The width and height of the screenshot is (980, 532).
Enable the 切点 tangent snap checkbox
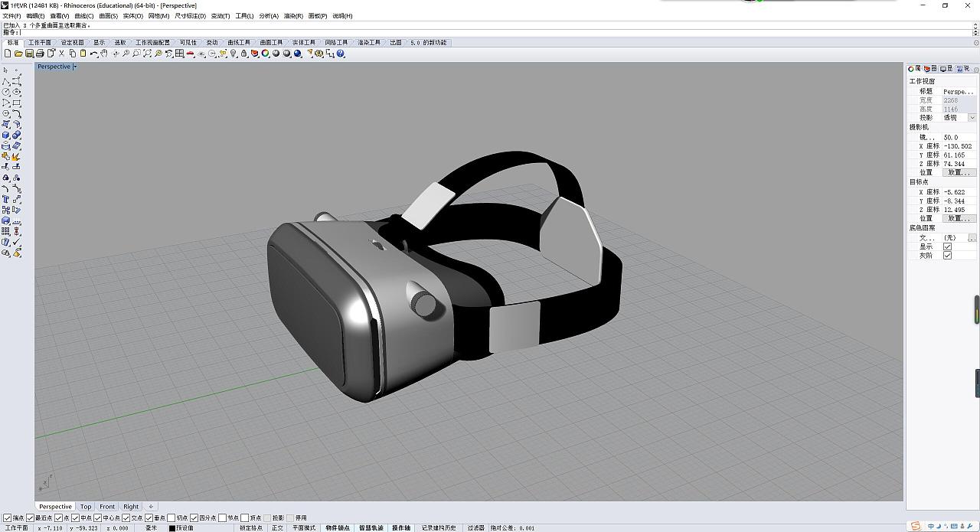(x=172, y=517)
